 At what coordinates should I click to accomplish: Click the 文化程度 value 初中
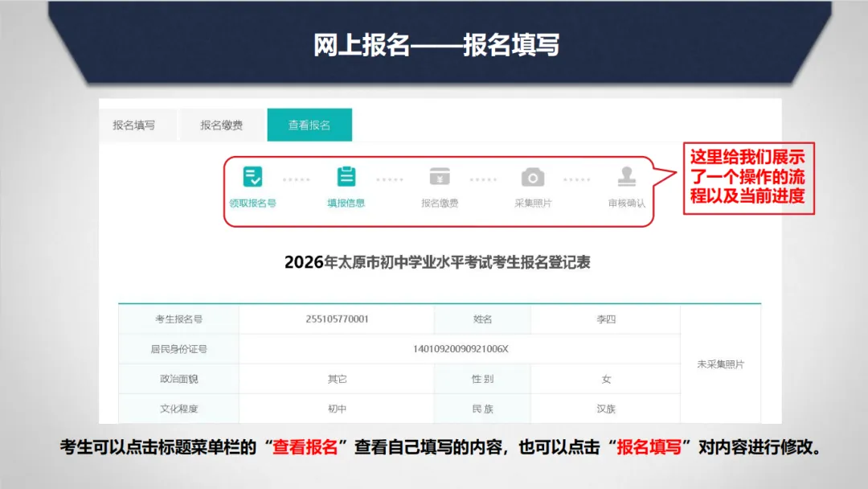coord(336,408)
